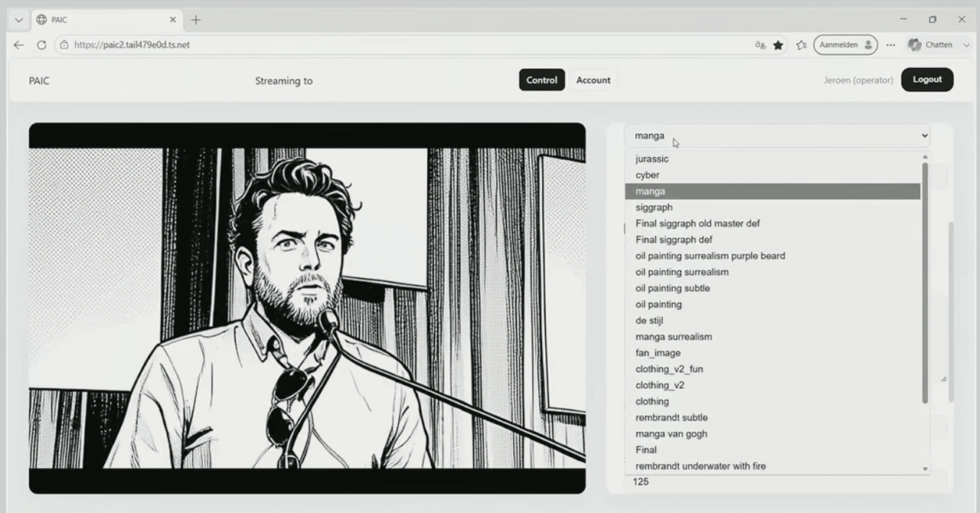Click the address bar URL
Screen dimensions: 980x513
tap(132, 45)
